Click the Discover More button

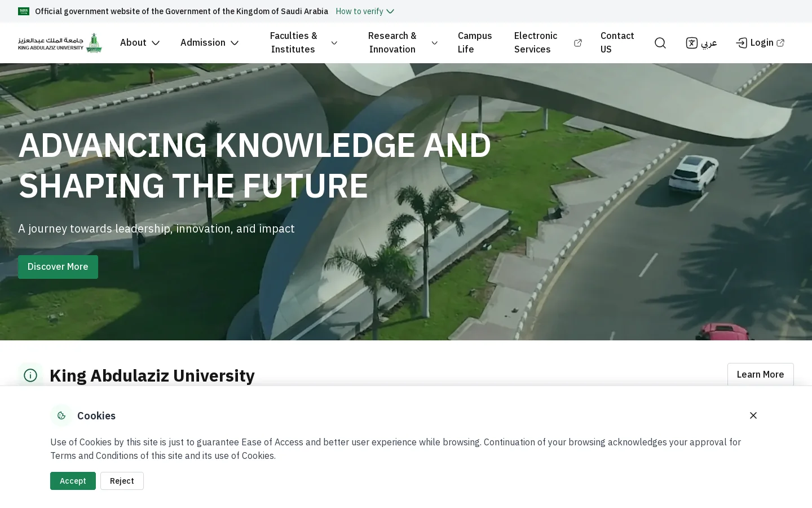[x=58, y=267]
